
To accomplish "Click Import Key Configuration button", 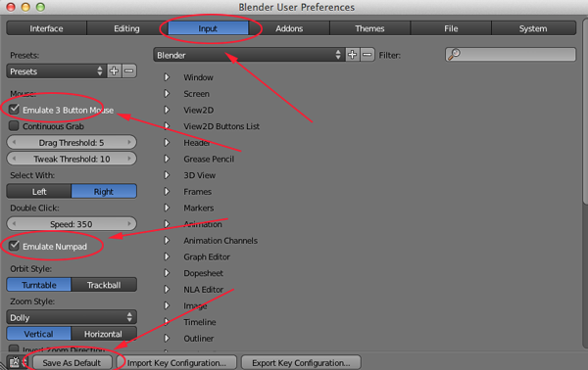I will (176, 362).
